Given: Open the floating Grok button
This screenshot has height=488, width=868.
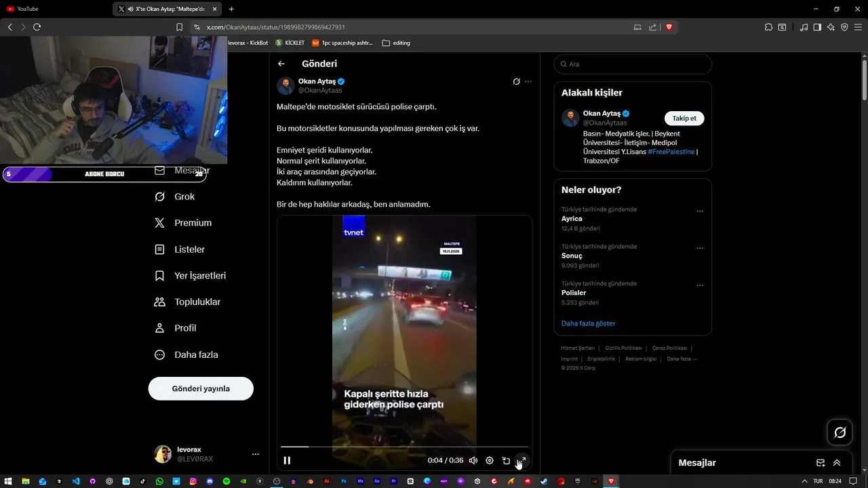Looking at the screenshot, I should point(840,432).
